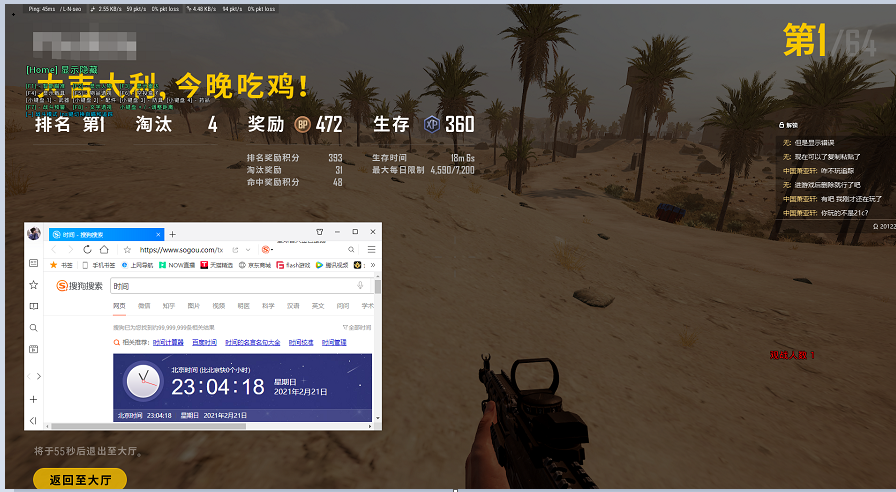Open the 上网导航 bookmark
The width and height of the screenshot is (896, 492).
[x=137, y=265]
